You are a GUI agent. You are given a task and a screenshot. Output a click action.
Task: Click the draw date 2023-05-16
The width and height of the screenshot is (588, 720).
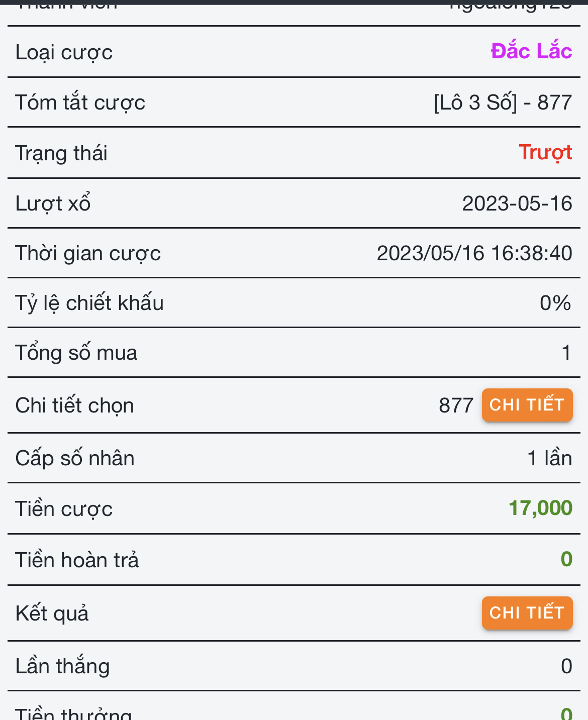click(x=517, y=203)
